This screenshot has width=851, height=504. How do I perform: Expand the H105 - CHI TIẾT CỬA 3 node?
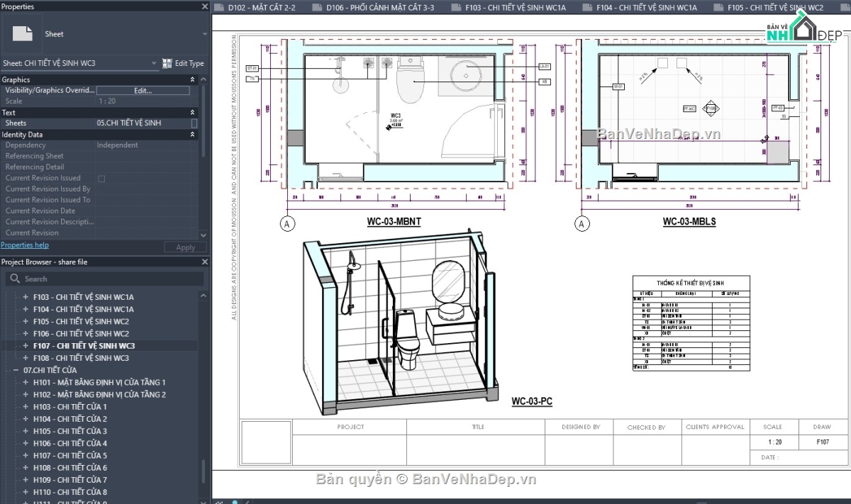[x=26, y=431]
